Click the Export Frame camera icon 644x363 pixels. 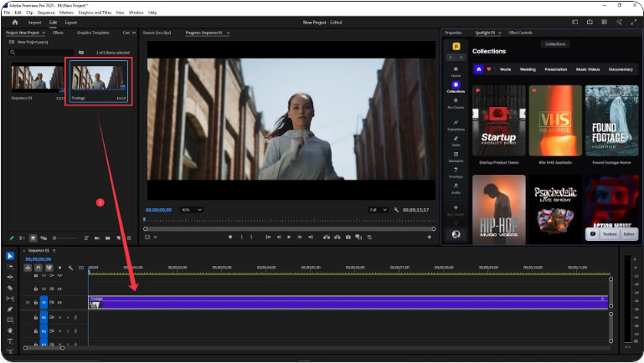pyautogui.click(x=348, y=238)
